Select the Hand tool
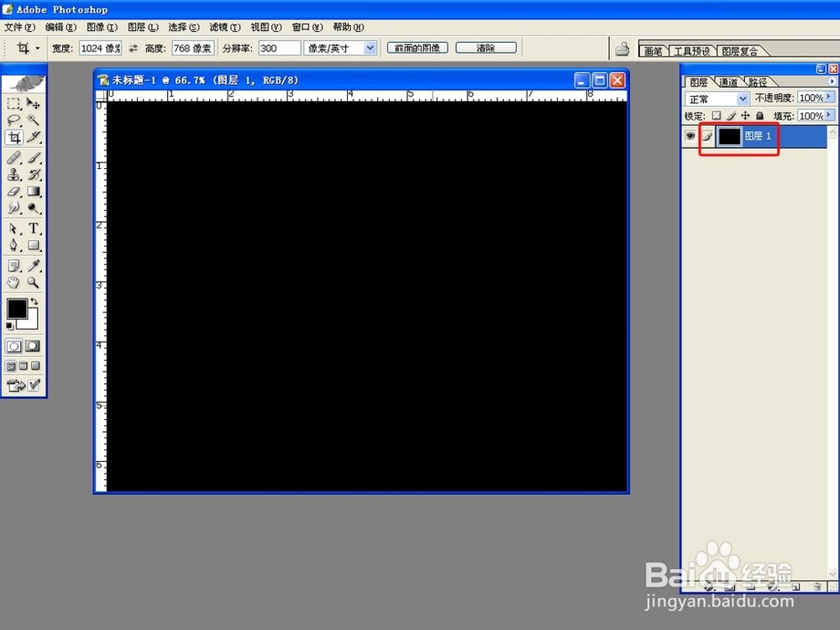This screenshot has height=630, width=840. [14, 282]
